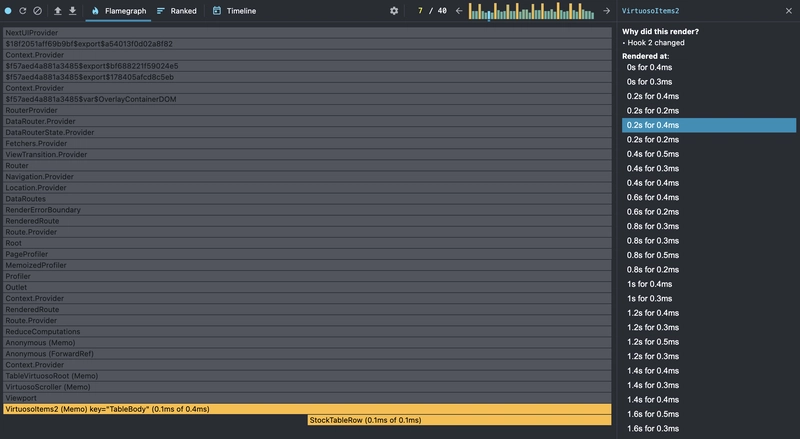Switch to the Timeline tab
The width and height of the screenshot is (800, 439).
[x=234, y=11]
